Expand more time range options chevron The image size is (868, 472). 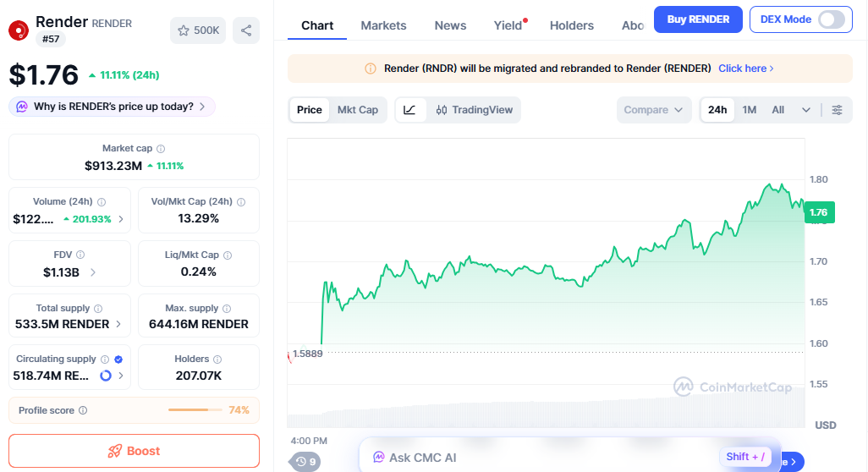(x=806, y=110)
